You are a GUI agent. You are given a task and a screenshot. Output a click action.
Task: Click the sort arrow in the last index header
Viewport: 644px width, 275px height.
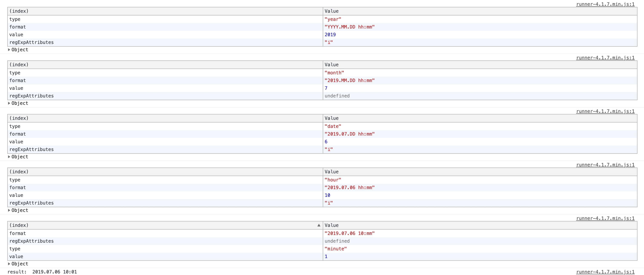click(x=319, y=225)
